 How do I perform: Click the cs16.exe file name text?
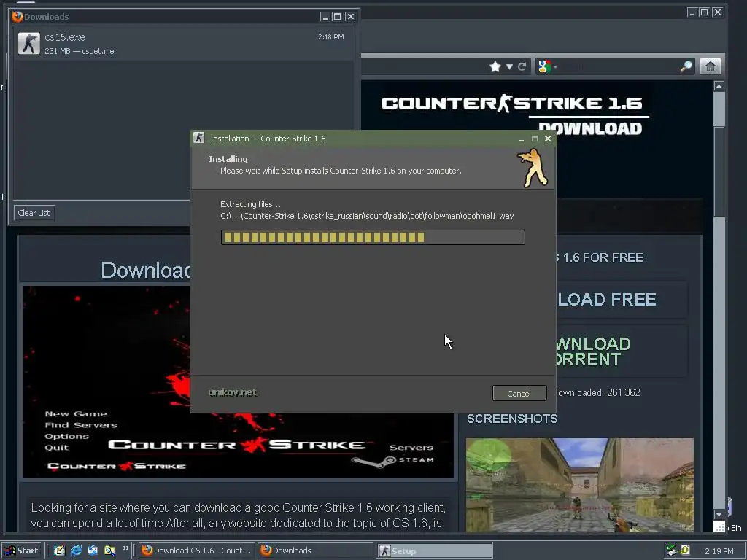click(x=65, y=37)
